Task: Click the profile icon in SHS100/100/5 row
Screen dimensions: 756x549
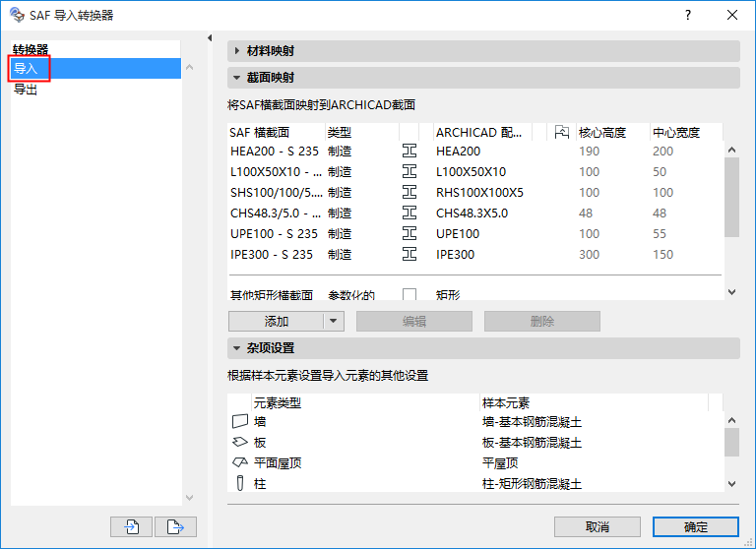Action: pos(409,192)
